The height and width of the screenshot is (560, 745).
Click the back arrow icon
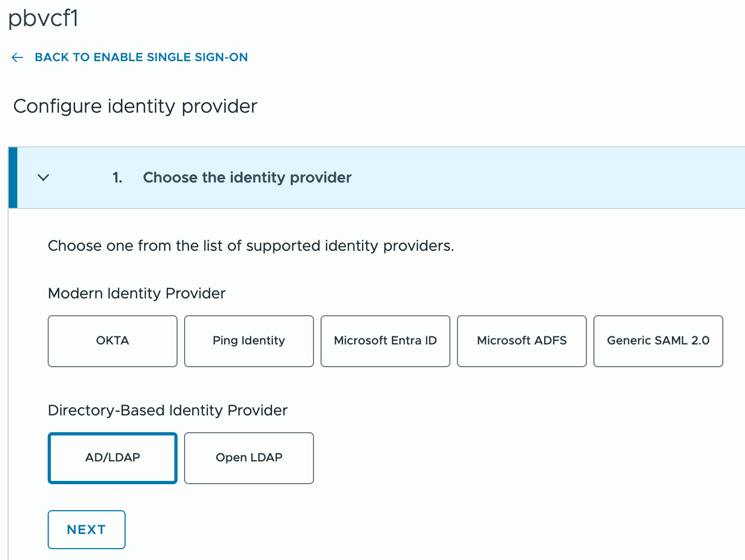click(17, 57)
